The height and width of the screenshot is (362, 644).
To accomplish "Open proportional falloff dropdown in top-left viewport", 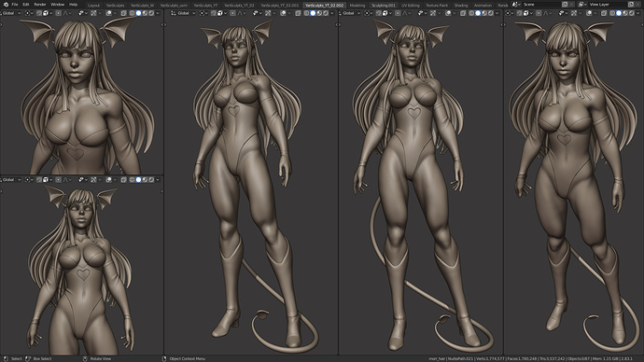I will 67,13.
